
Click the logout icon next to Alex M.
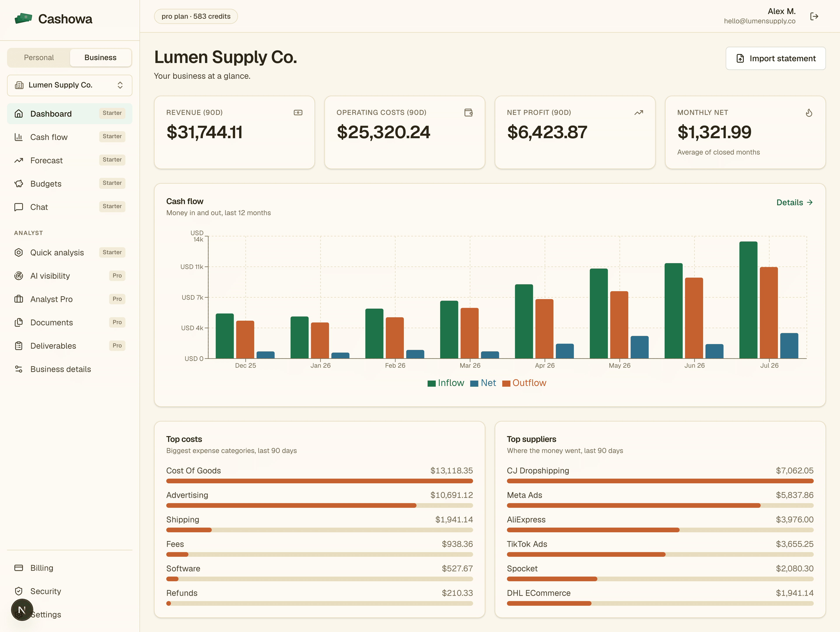coord(814,16)
